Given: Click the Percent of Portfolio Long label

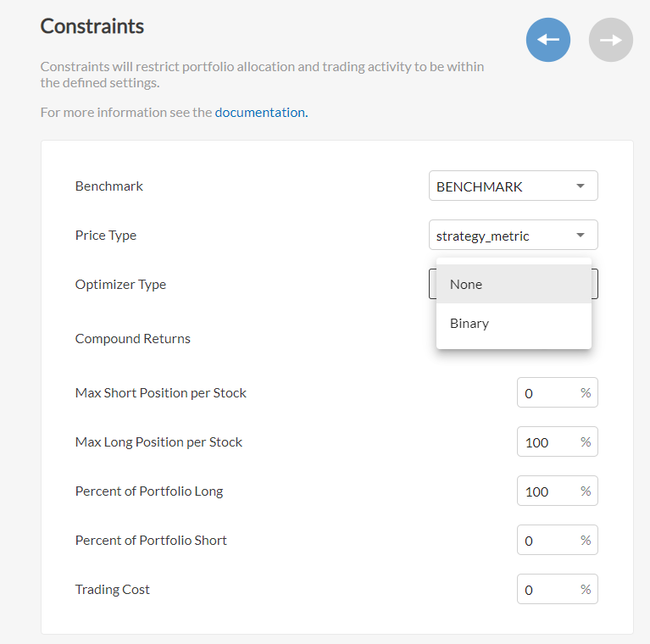Looking at the screenshot, I should coord(149,491).
